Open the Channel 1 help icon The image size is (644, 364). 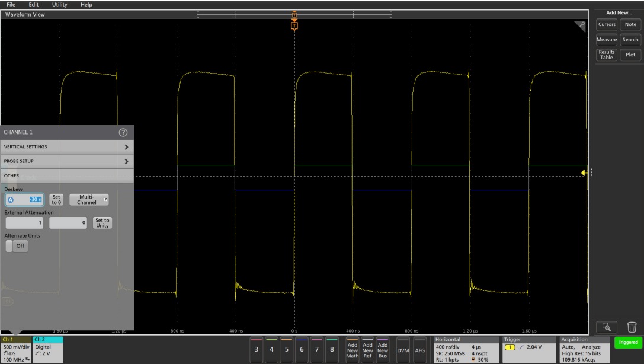[123, 132]
